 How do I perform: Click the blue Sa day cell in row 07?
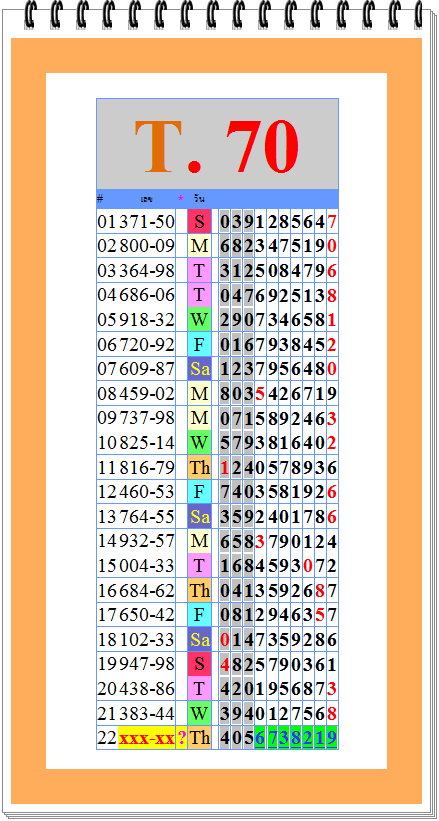(x=200, y=369)
